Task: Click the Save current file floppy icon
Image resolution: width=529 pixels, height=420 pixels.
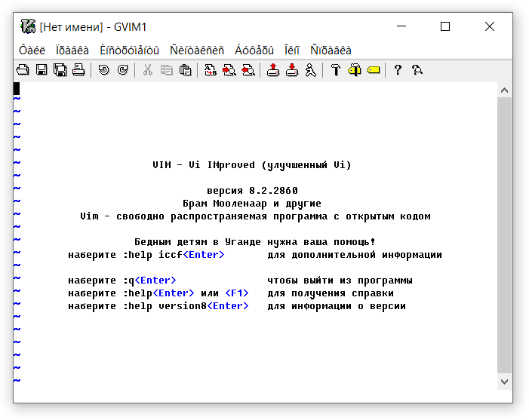Action: click(42, 70)
